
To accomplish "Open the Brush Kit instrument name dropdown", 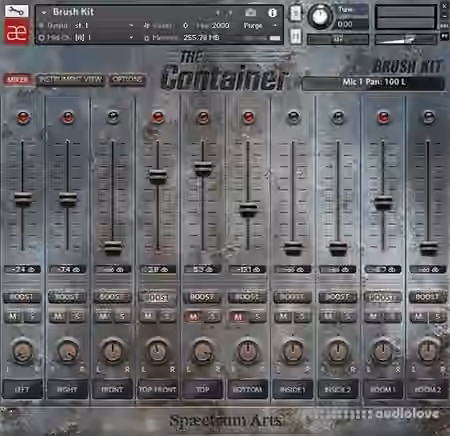I will point(44,13).
